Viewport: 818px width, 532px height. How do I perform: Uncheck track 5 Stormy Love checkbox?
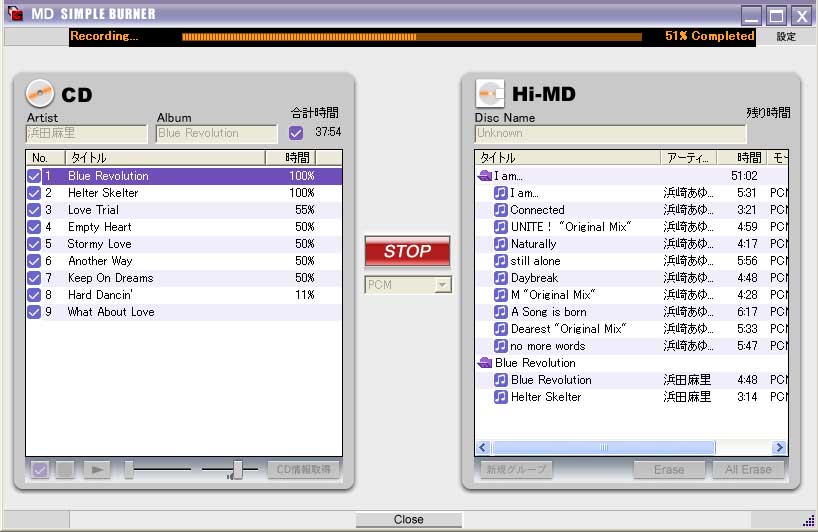coord(34,244)
